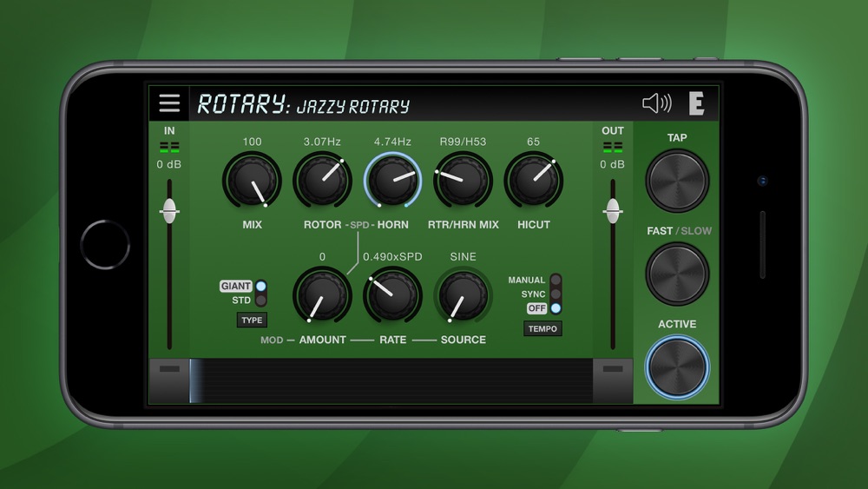868x489 pixels.
Task: Select the STD type radio
Action: tap(260, 301)
